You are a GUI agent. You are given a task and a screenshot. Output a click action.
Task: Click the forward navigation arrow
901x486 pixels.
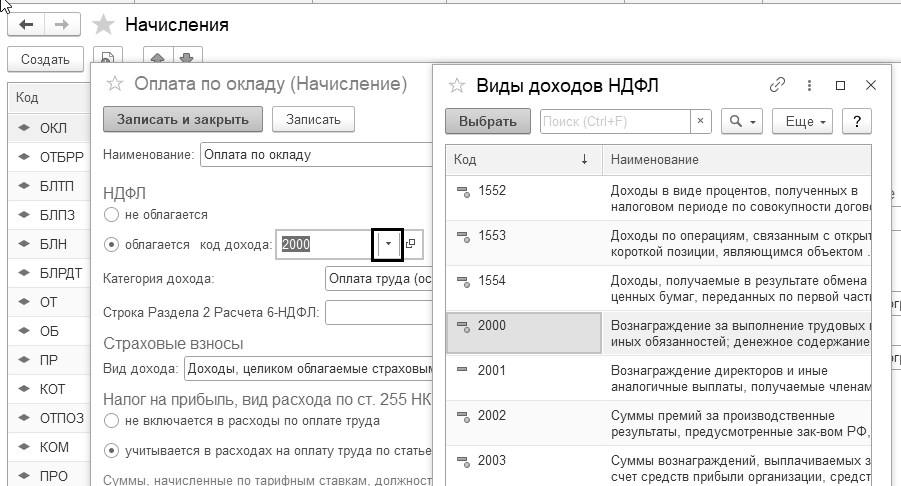coord(61,25)
